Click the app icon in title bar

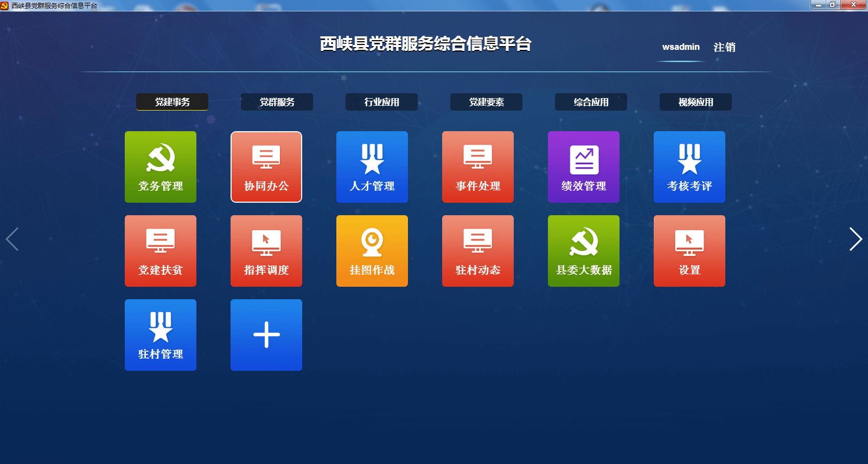5,5
